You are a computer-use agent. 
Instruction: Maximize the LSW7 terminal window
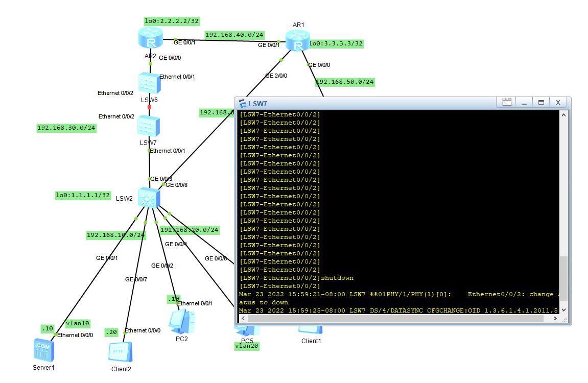click(x=541, y=102)
